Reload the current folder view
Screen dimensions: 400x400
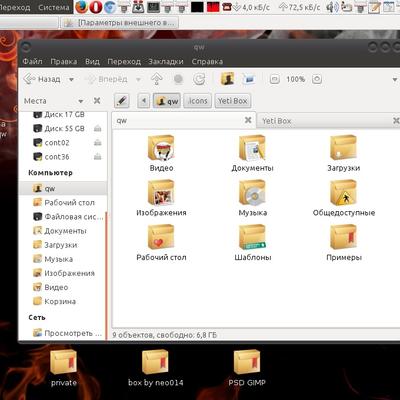(x=199, y=79)
